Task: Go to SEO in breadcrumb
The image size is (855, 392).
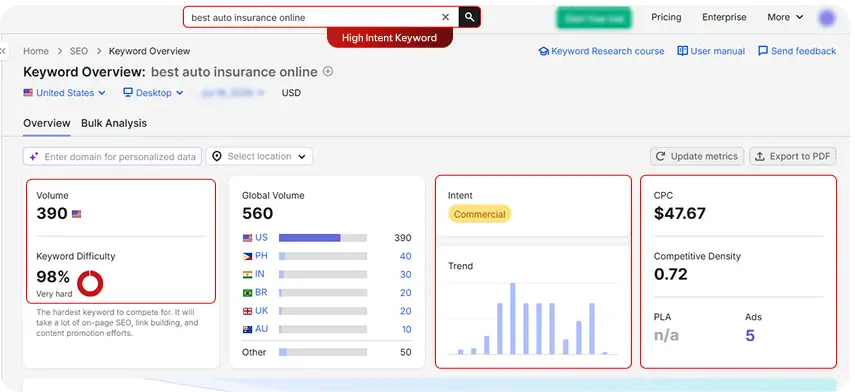Action: [79, 51]
